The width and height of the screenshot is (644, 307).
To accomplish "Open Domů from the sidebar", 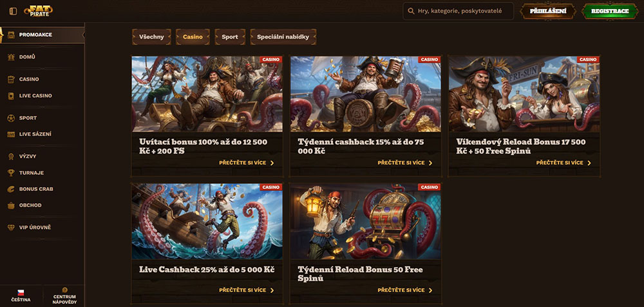I will [28, 57].
